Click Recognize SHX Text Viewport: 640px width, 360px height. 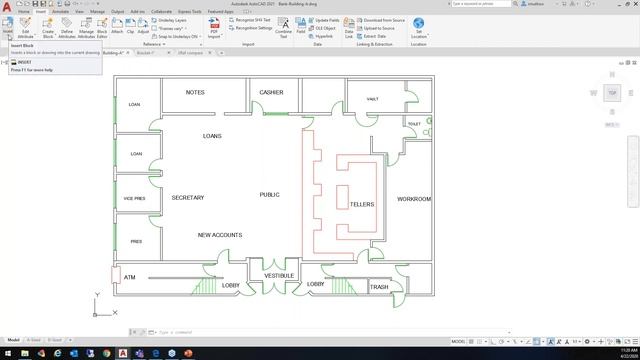coord(250,20)
